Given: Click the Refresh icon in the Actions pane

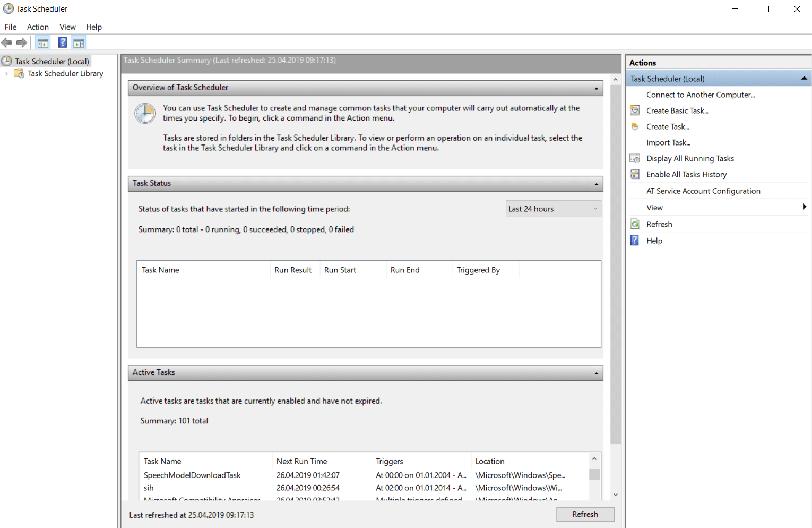Looking at the screenshot, I should 635,224.
